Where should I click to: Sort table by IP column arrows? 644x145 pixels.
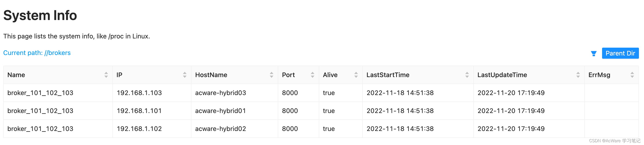[184, 75]
